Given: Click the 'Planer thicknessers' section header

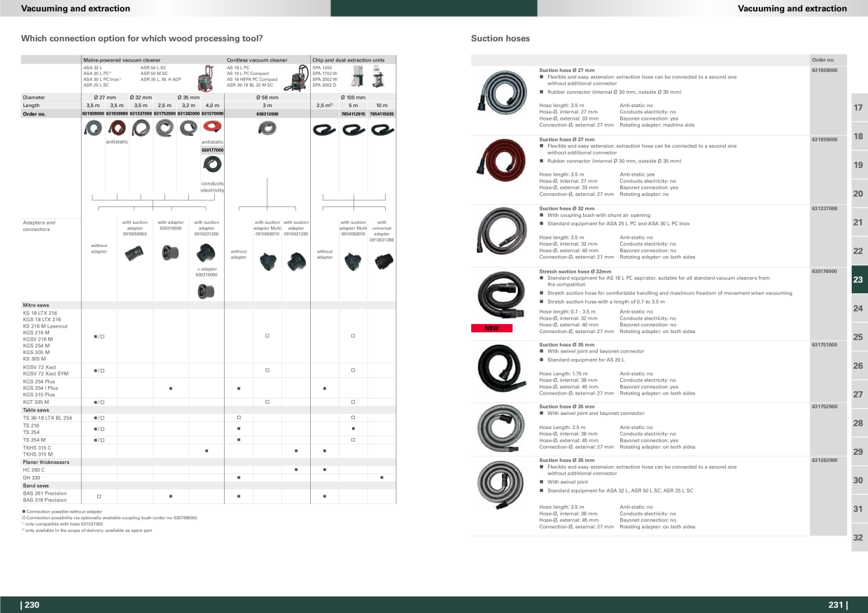Looking at the screenshot, I should coord(209,462).
